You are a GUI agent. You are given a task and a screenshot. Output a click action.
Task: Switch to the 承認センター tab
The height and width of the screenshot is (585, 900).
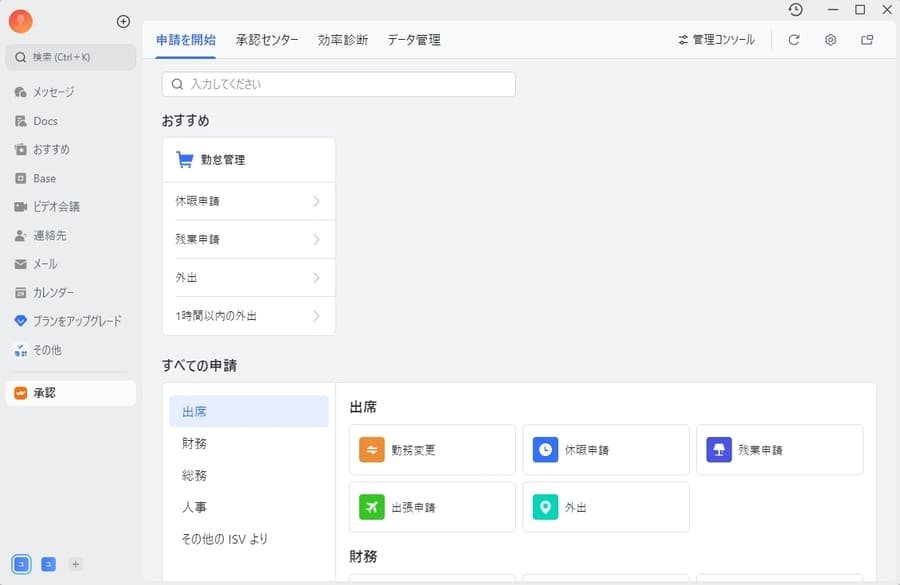pyautogui.click(x=267, y=40)
